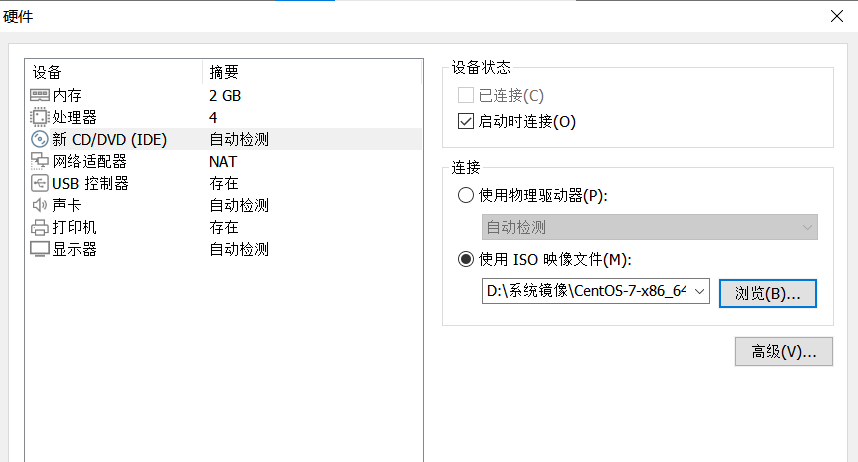Click the network adapter (网络适配器) icon
Screen dimensions: 858x462
[39, 161]
